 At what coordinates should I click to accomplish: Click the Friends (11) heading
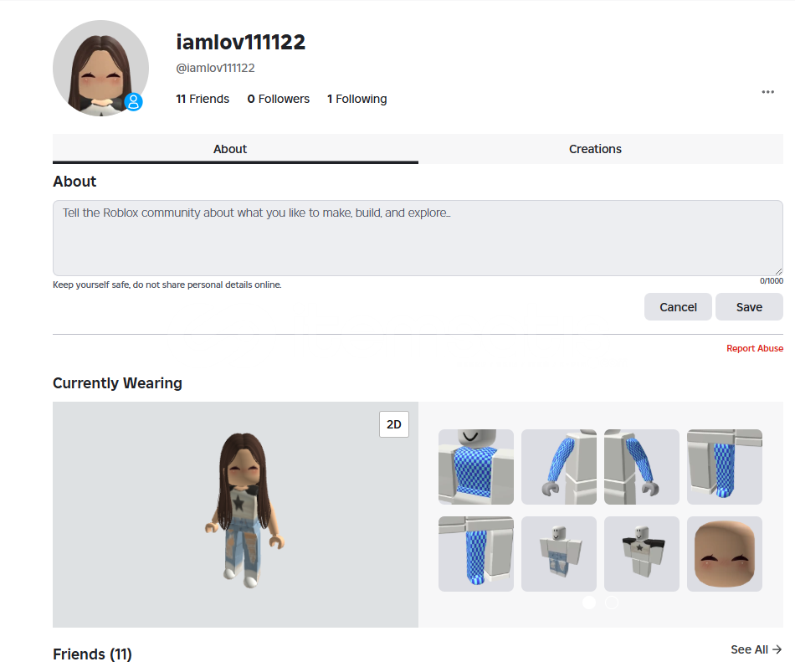92,654
